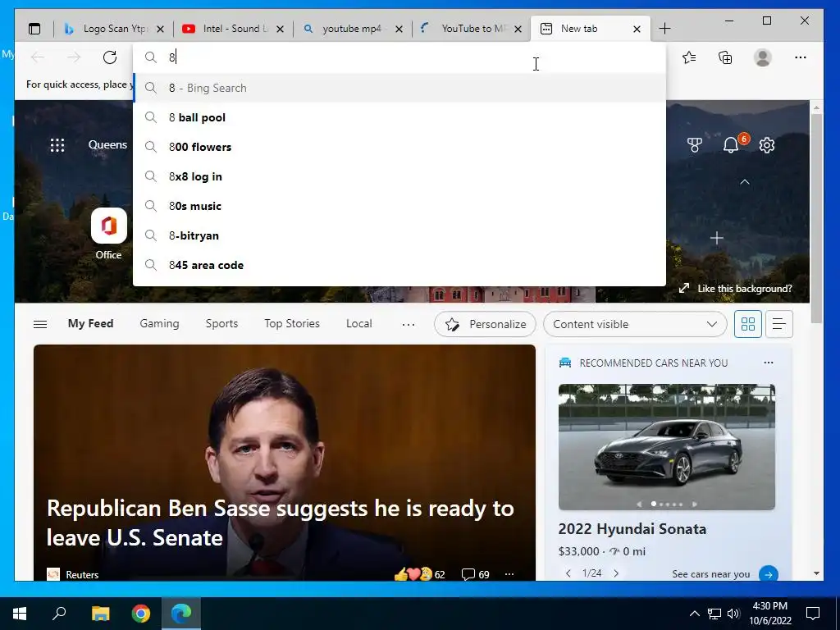Viewport: 840px width, 630px height.
Task: Open the Content visible dropdown
Action: 635,324
